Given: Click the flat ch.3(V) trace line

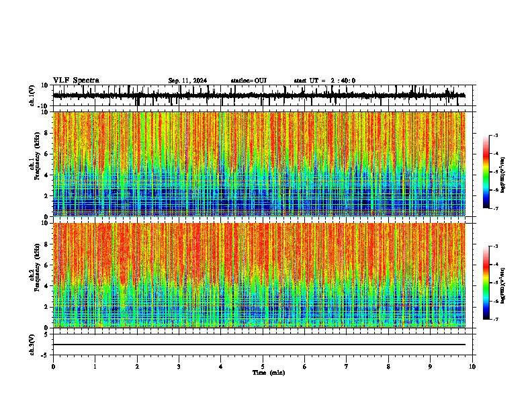Looking at the screenshot, I should tap(259, 345).
